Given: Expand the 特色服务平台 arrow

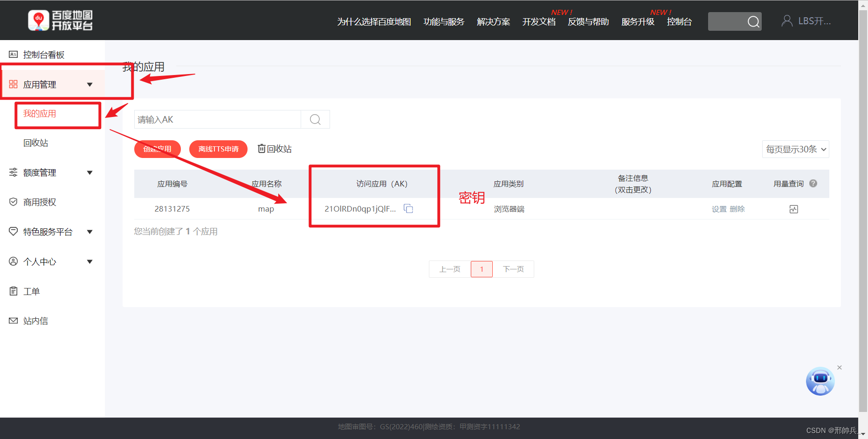Looking at the screenshot, I should [90, 232].
